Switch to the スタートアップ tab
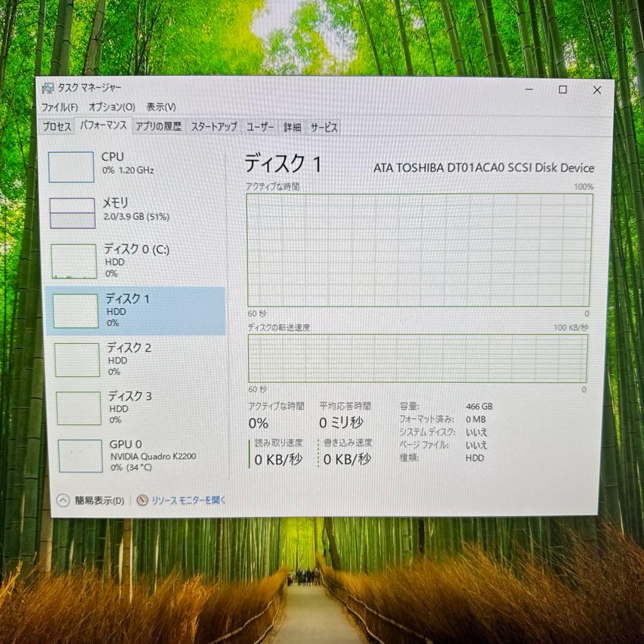Image resolution: width=644 pixels, height=644 pixels. tap(213, 126)
